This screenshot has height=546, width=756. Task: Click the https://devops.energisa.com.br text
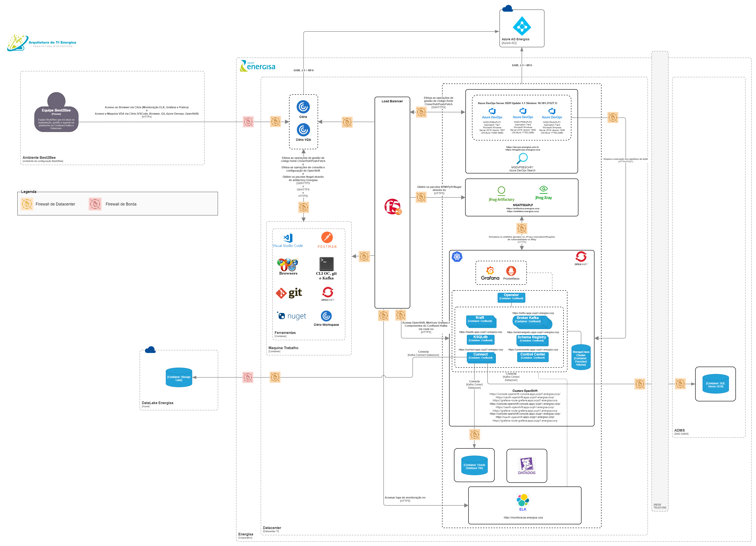[522, 147]
